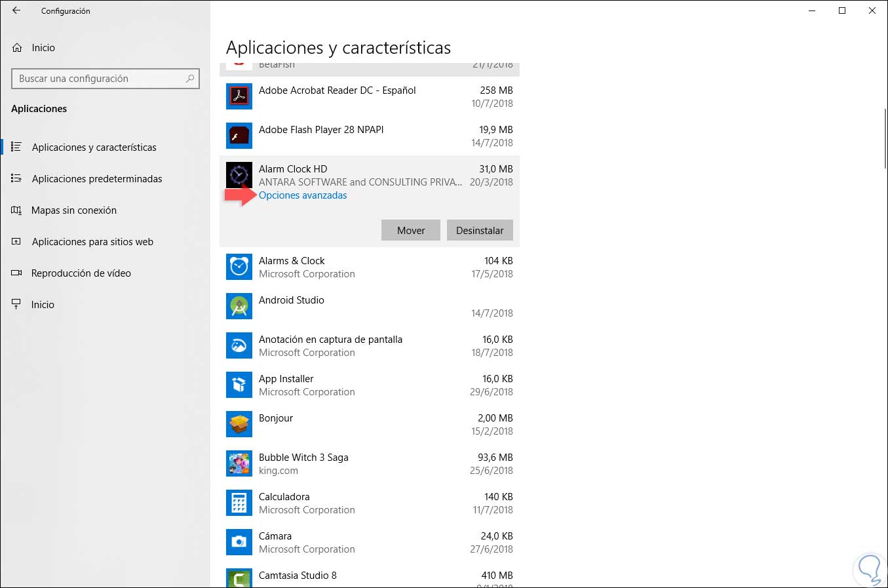Image resolution: width=888 pixels, height=588 pixels.
Task: Click the Adobe Acrobat Reader DC icon
Action: [x=239, y=96]
